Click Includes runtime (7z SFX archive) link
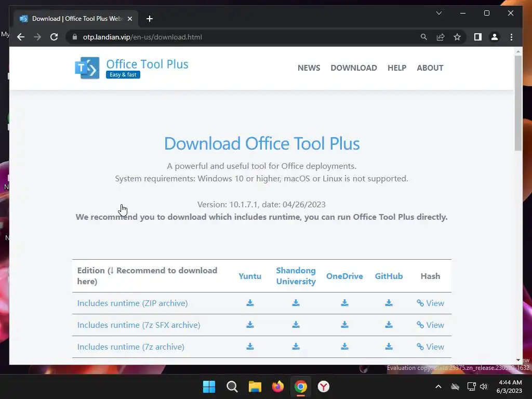The height and width of the screenshot is (399, 532). click(138, 325)
